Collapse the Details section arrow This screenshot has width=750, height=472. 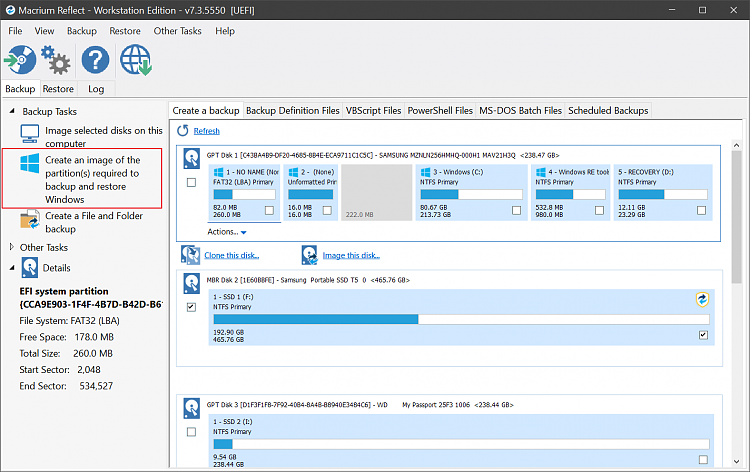click(x=12, y=268)
